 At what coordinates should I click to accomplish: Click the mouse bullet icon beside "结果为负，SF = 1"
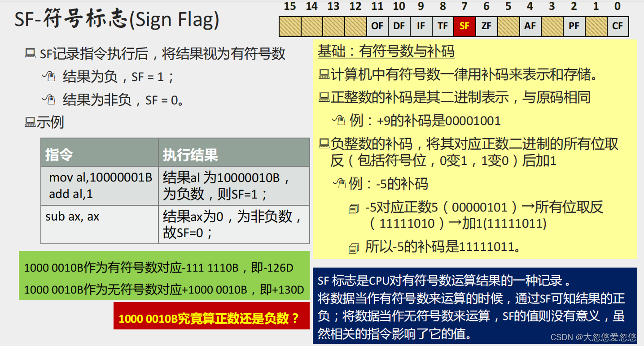pyautogui.click(x=48, y=77)
